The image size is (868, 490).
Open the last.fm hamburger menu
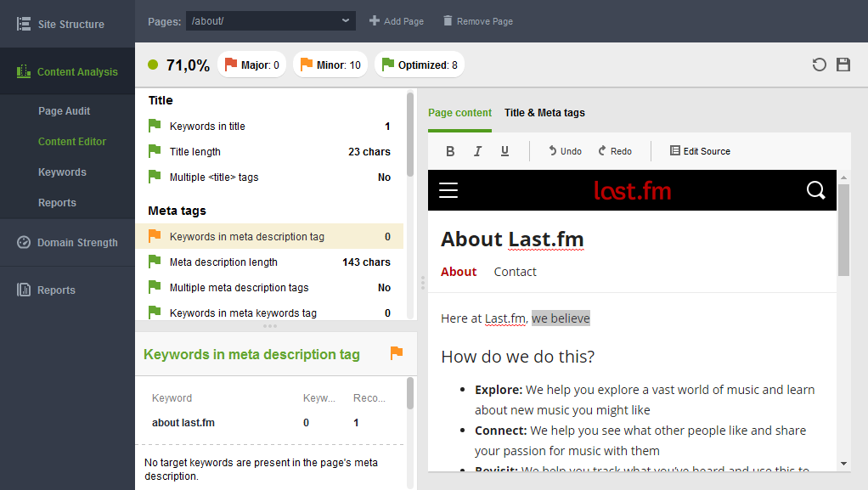point(448,190)
